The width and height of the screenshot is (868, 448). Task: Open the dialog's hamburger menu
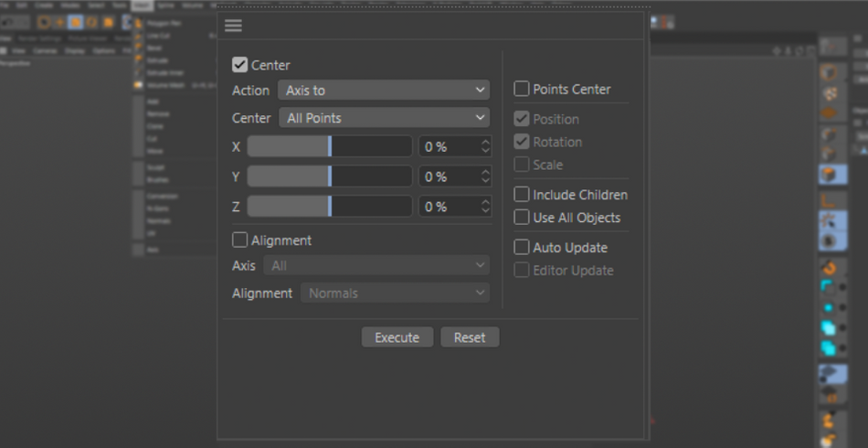233,26
